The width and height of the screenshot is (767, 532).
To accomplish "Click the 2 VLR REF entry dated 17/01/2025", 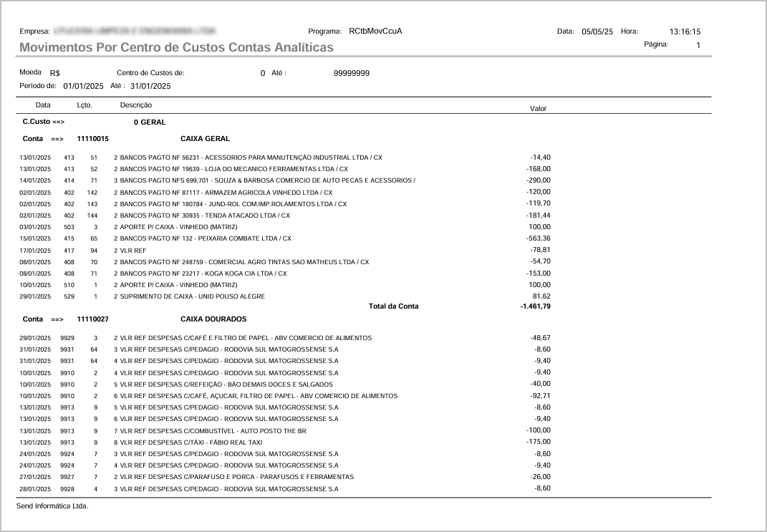I will (x=285, y=251).
